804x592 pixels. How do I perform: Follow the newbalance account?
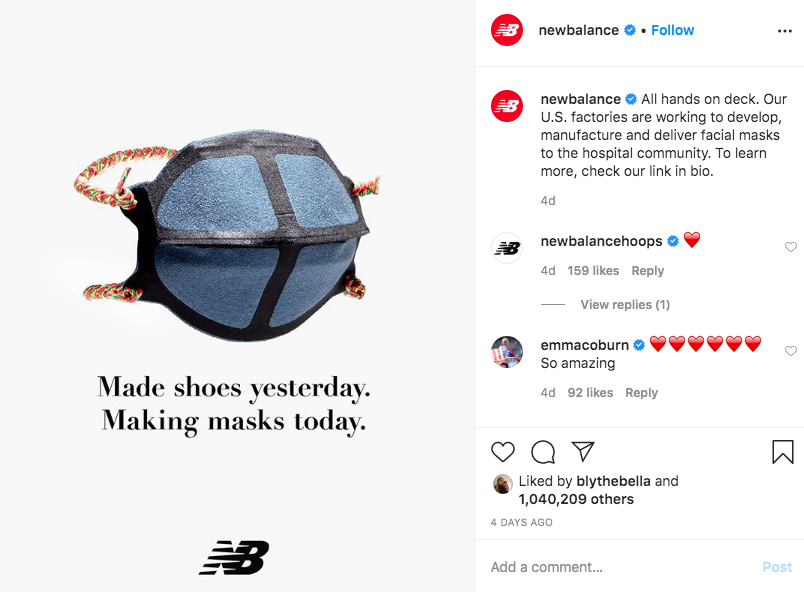[x=672, y=30]
